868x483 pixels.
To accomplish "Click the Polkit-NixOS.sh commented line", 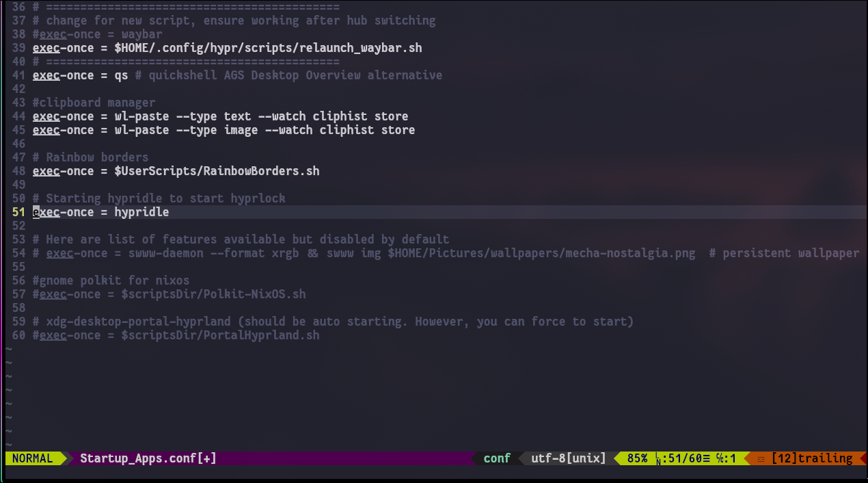I will coord(169,294).
